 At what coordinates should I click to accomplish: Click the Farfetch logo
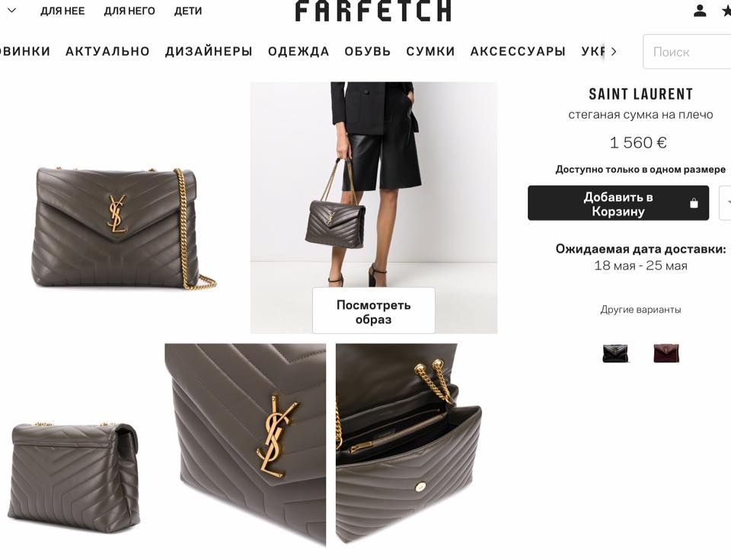(x=373, y=11)
